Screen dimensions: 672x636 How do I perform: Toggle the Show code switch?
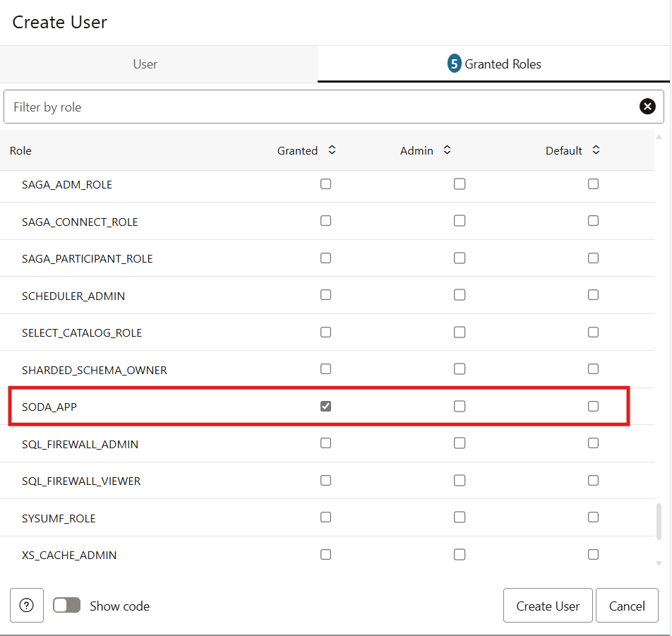coord(67,606)
